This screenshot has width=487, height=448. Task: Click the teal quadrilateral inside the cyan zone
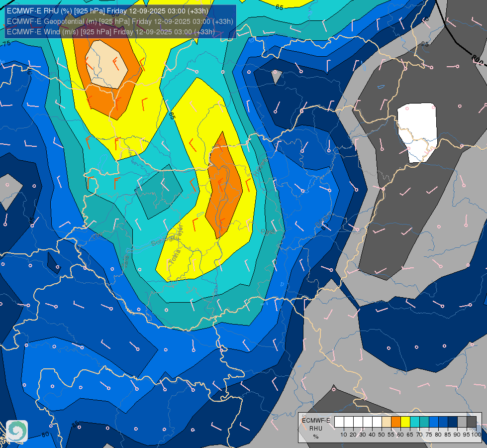click(158, 192)
